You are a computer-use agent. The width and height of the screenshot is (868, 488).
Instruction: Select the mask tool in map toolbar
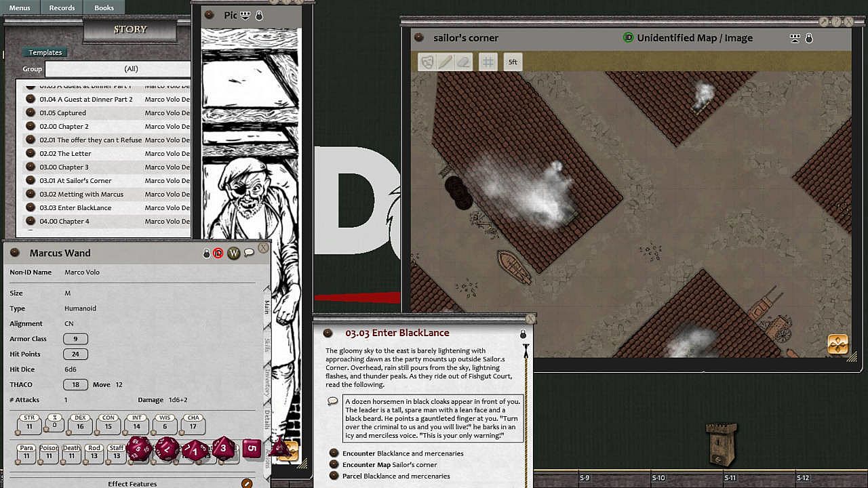coord(427,62)
